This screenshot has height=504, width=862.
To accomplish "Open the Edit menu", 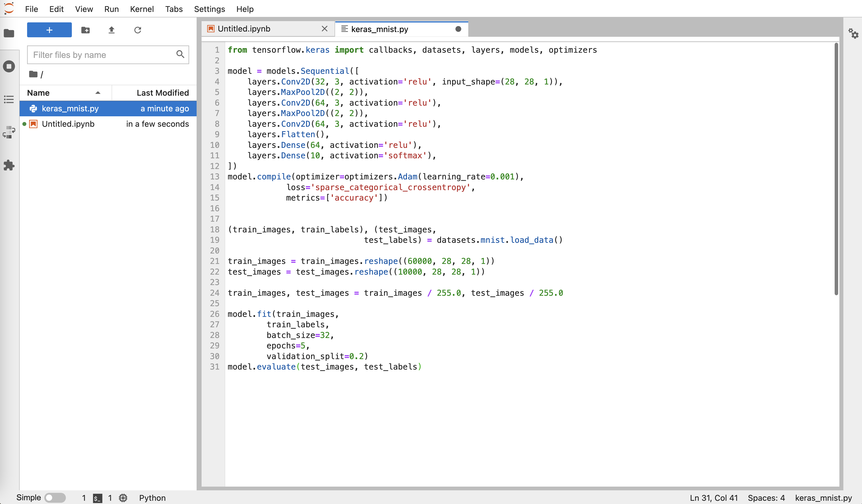I will 56,9.
